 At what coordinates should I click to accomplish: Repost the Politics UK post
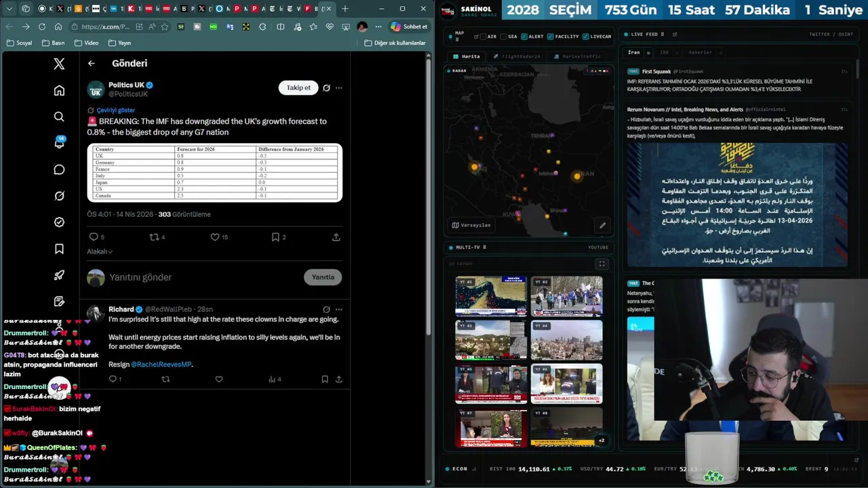click(154, 237)
